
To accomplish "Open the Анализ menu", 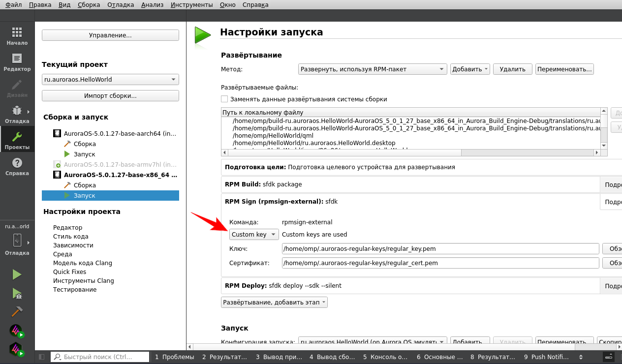I will coord(152,5).
